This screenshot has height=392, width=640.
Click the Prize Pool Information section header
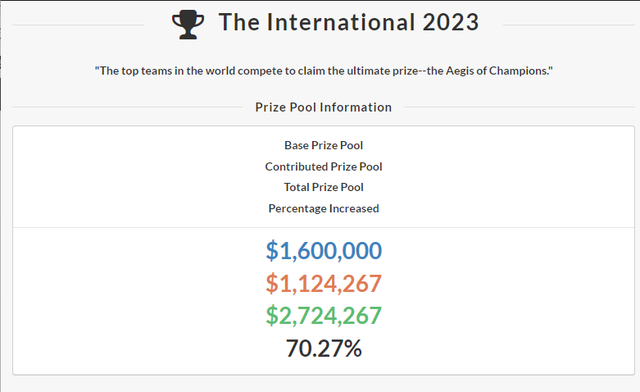coord(323,107)
